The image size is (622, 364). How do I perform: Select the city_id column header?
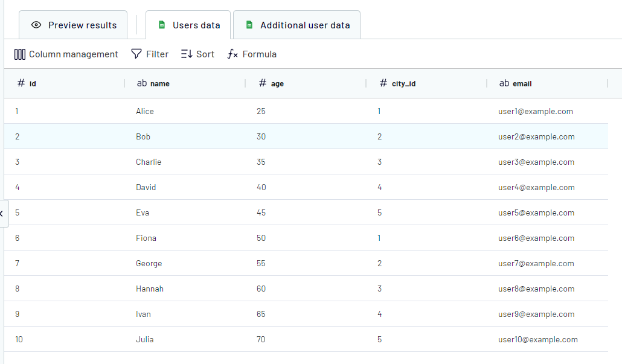click(403, 84)
